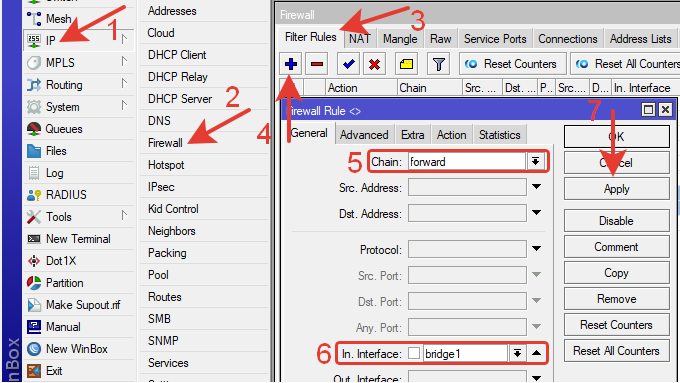The image size is (680, 383).
Task: Click the Tools icon
Action: pyautogui.click(x=34, y=217)
